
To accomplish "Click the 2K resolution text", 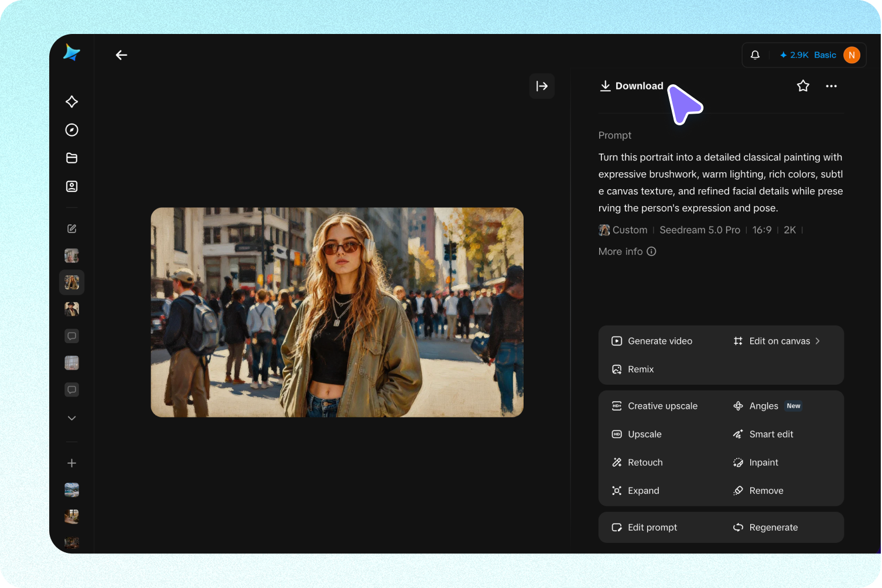I will pyautogui.click(x=790, y=230).
